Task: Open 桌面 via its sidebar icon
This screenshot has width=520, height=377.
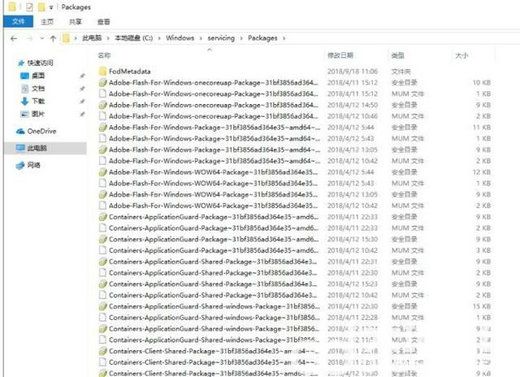Action: [25, 76]
